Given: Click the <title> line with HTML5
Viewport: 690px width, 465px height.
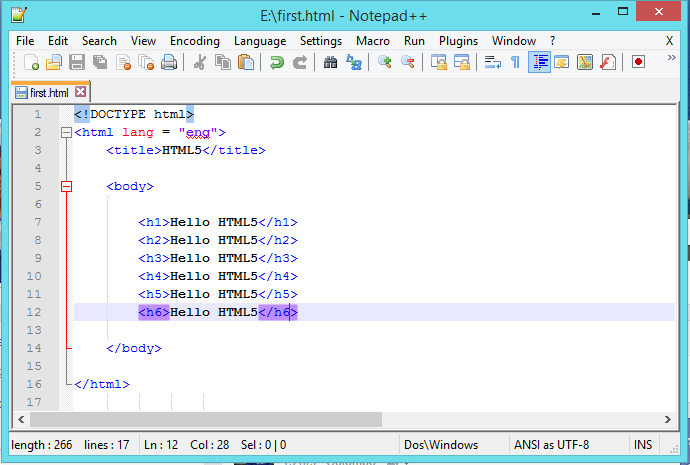Looking at the screenshot, I should point(186,150).
